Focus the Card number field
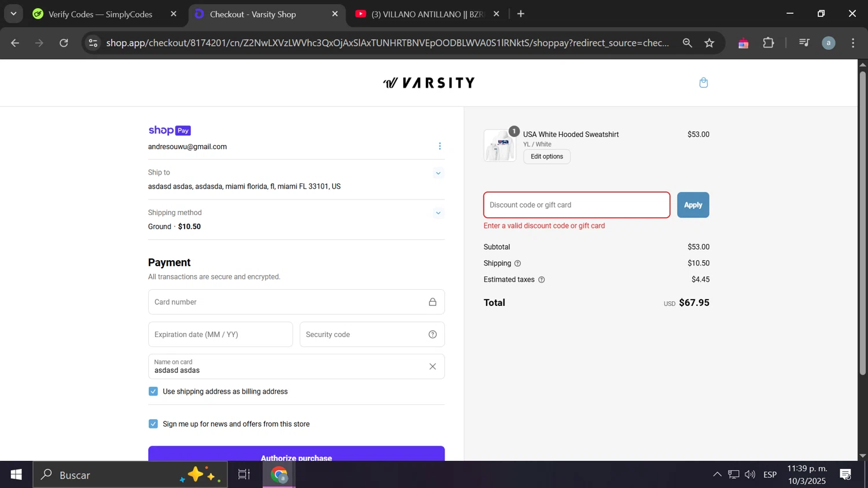868x488 pixels. [x=296, y=302]
